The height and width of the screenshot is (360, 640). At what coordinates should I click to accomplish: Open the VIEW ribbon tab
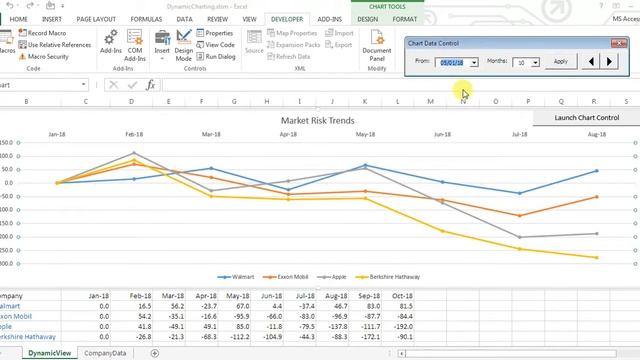point(249,19)
